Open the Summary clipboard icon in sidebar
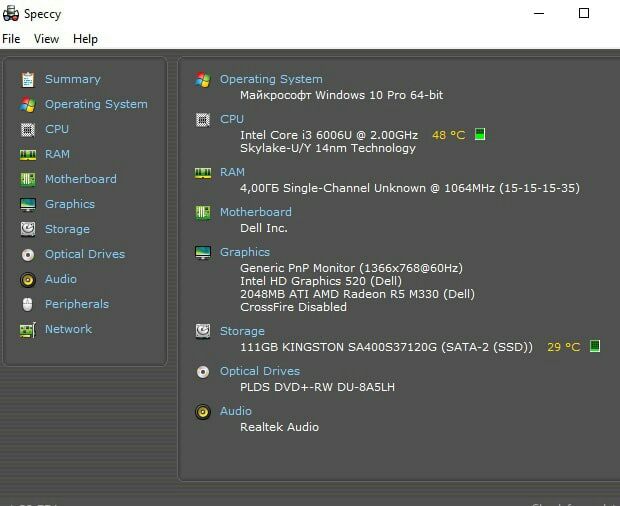The image size is (620, 506). [x=28, y=79]
